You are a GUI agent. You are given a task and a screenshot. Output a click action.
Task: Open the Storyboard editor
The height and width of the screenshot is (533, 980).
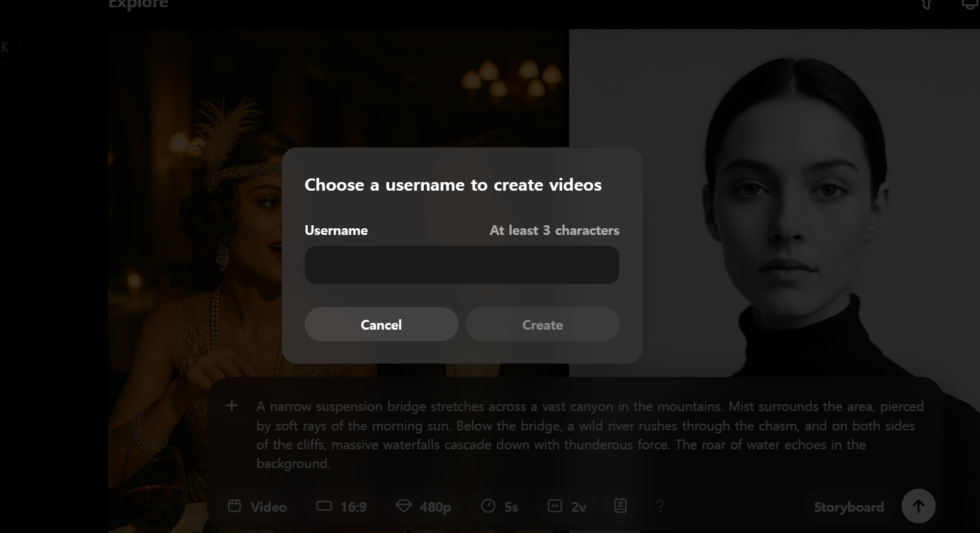point(849,507)
